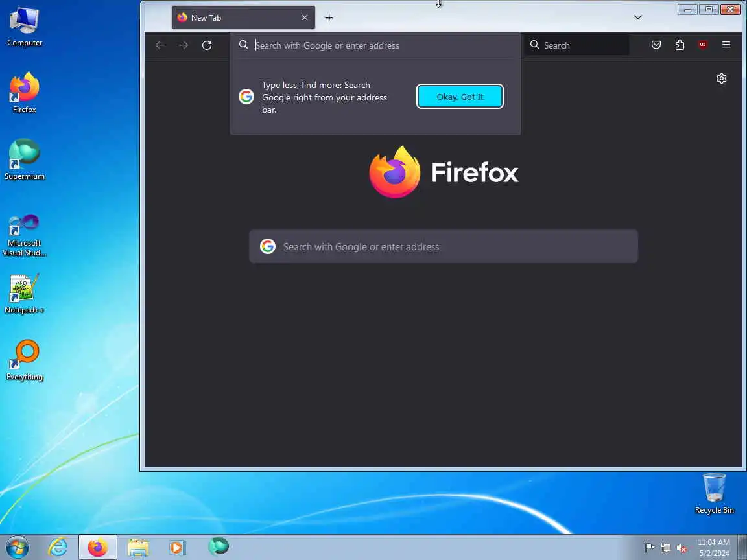
Task: Select the Microsoft Visual Studio desktop shortcut
Action: (x=24, y=235)
